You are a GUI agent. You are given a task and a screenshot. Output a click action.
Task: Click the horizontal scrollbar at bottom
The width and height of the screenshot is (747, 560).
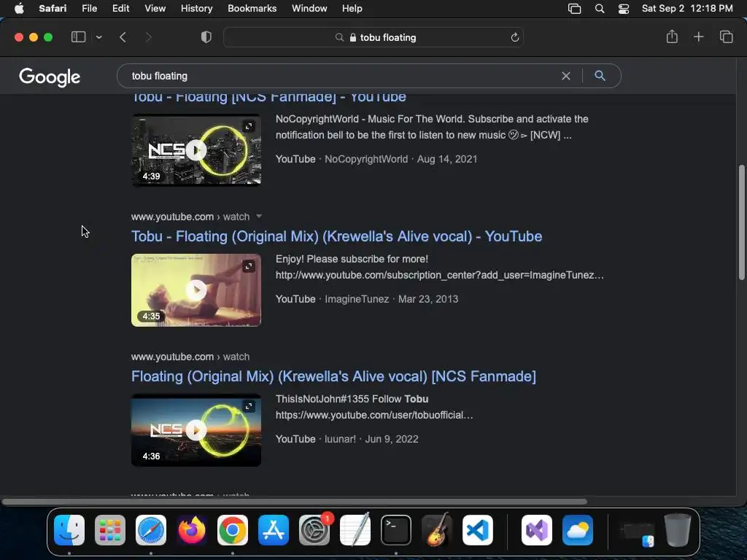point(295,502)
